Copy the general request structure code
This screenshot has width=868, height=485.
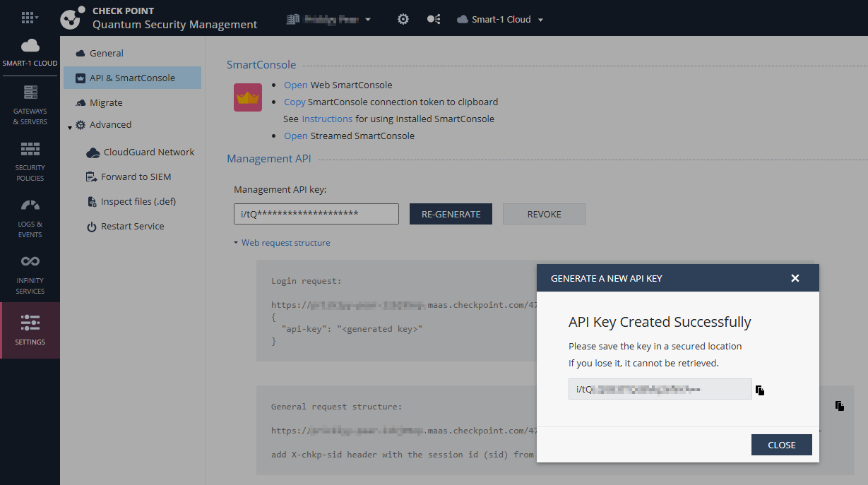tap(839, 406)
